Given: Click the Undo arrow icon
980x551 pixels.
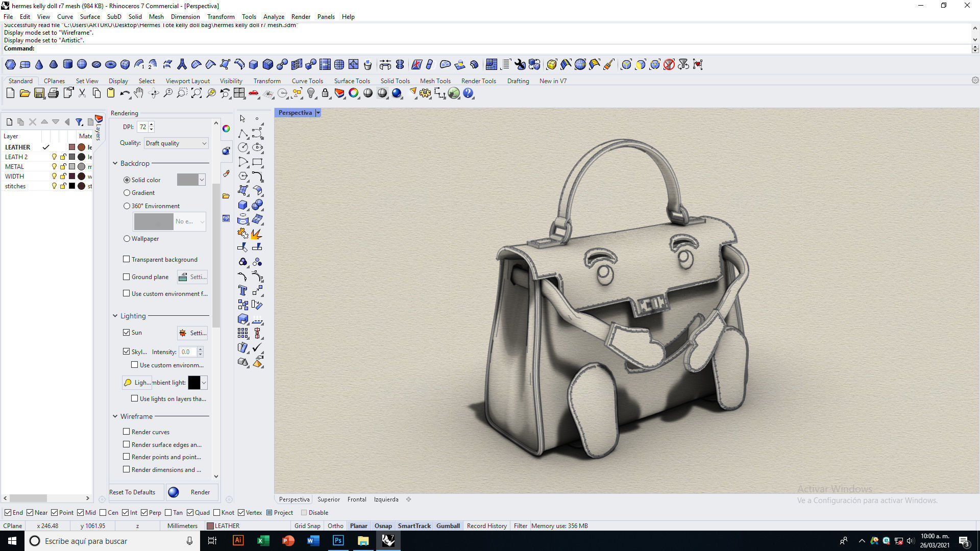Looking at the screenshot, I should pos(125,93).
